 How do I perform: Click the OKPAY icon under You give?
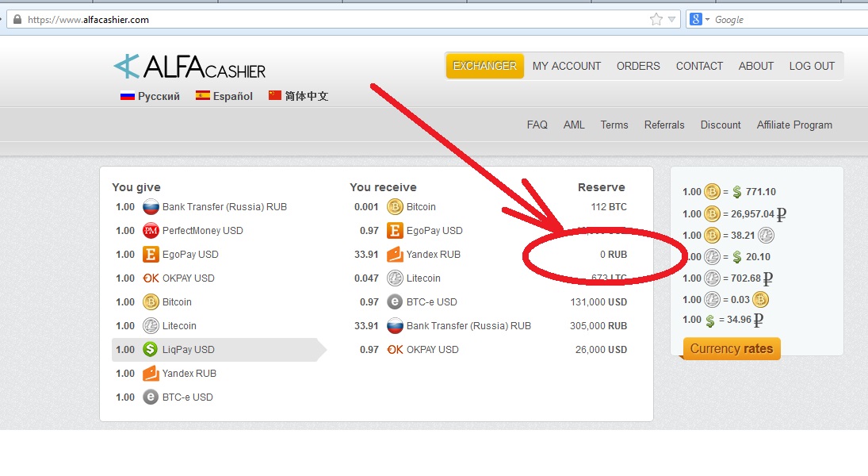(x=151, y=278)
